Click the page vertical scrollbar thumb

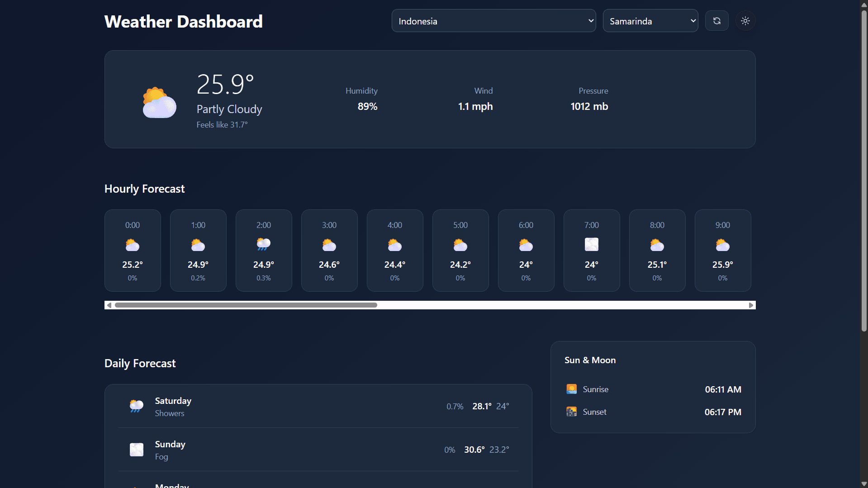(x=864, y=171)
